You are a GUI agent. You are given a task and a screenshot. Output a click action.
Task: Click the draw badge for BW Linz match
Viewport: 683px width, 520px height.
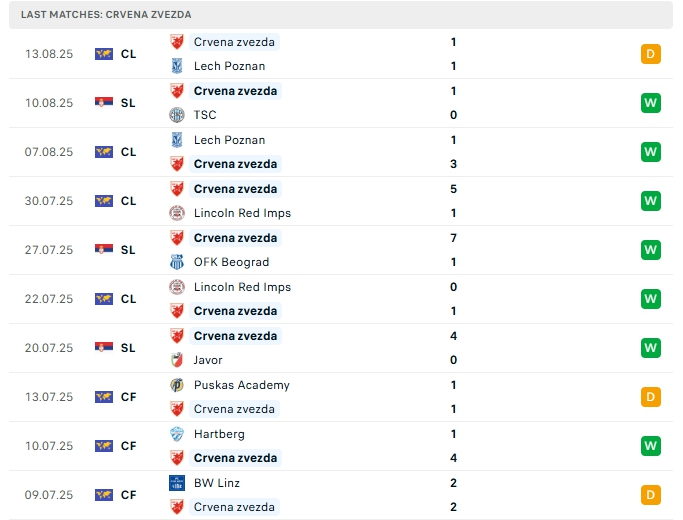[x=651, y=495]
